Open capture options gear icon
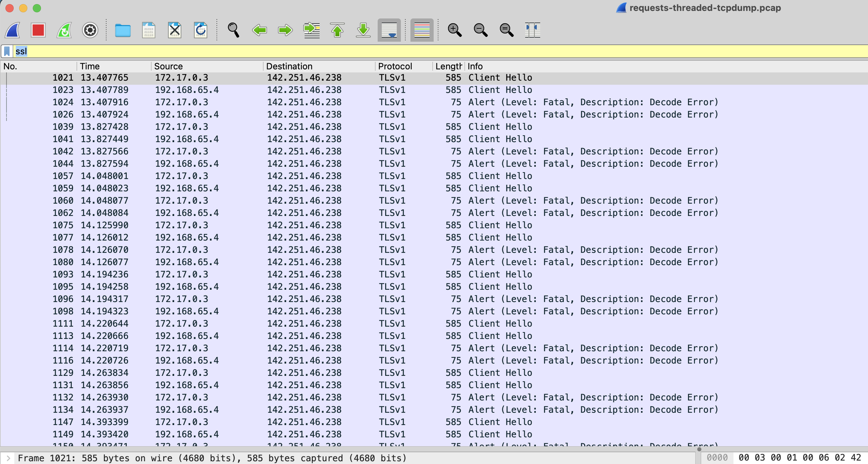Viewport: 868px width, 464px height. pyautogui.click(x=90, y=30)
